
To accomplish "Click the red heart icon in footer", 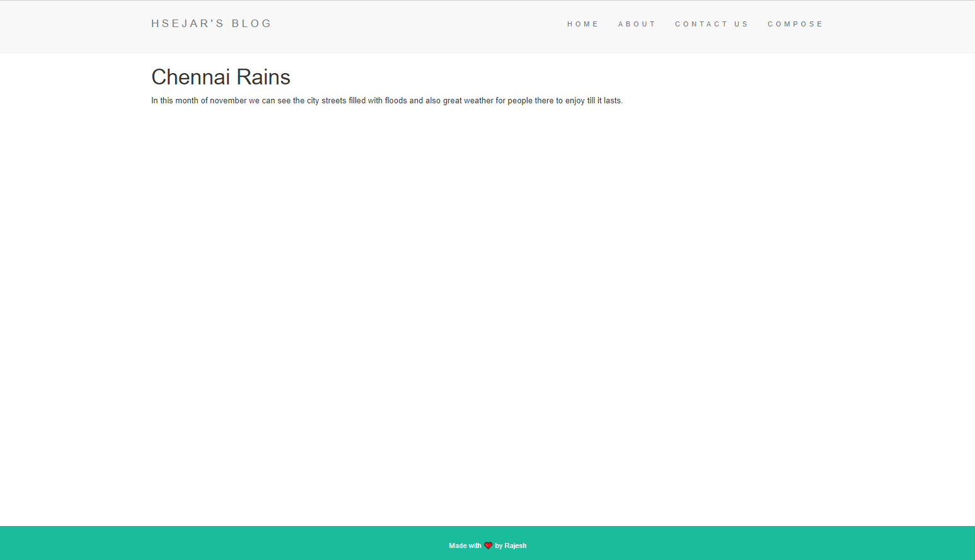I will [488, 546].
